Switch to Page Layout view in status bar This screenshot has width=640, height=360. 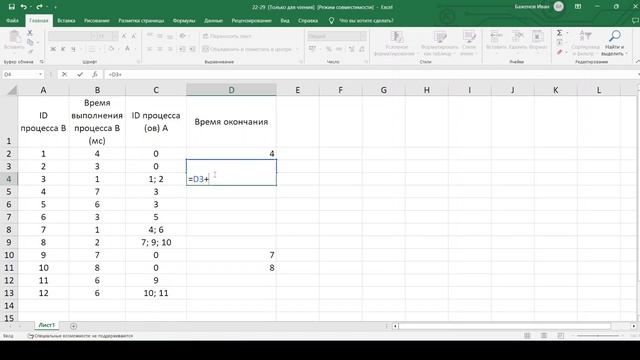(544, 336)
